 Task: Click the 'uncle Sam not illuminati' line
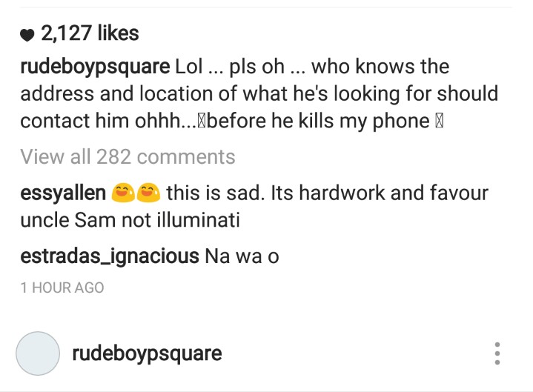tap(130, 220)
